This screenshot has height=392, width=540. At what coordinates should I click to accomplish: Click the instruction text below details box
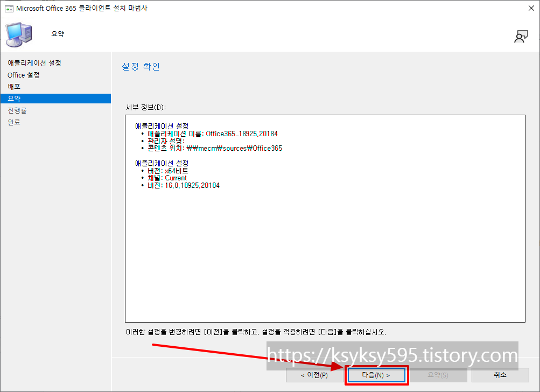pos(256,332)
